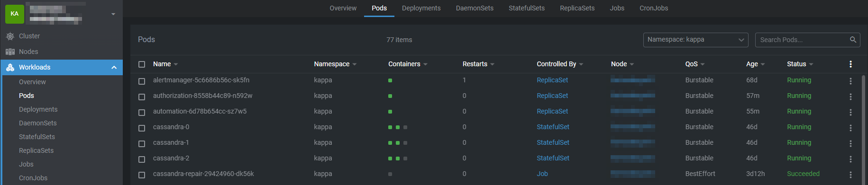Open StatefulSet link of cassandra-2
The width and height of the screenshot is (868, 185).
coord(553,158)
